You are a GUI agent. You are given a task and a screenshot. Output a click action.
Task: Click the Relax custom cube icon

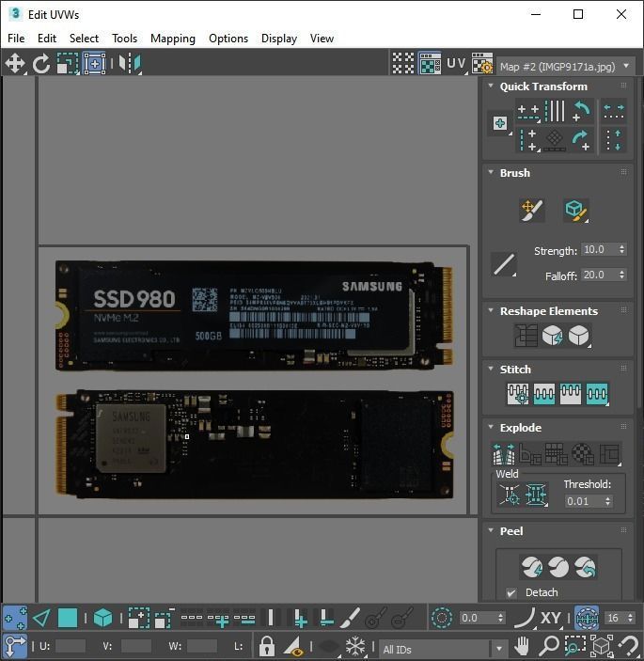pyautogui.click(x=579, y=336)
